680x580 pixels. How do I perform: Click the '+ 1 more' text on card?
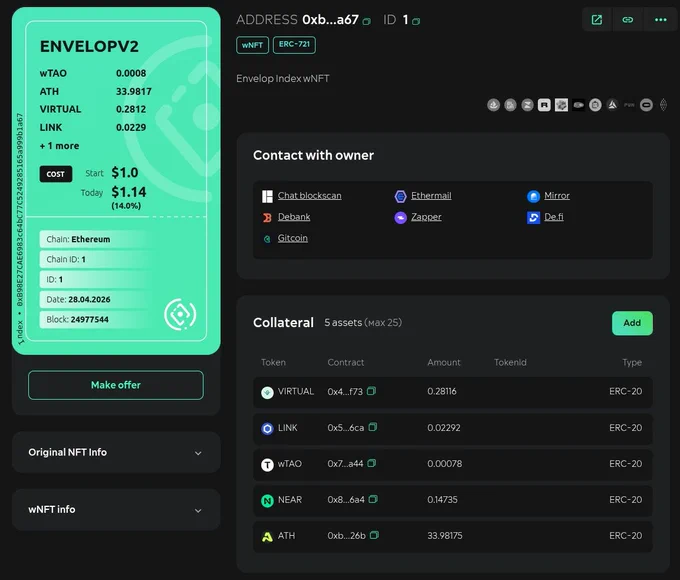pos(59,146)
